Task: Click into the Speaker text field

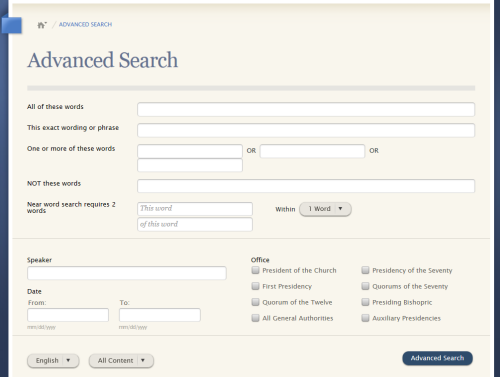Action: (x=127, y=273)
